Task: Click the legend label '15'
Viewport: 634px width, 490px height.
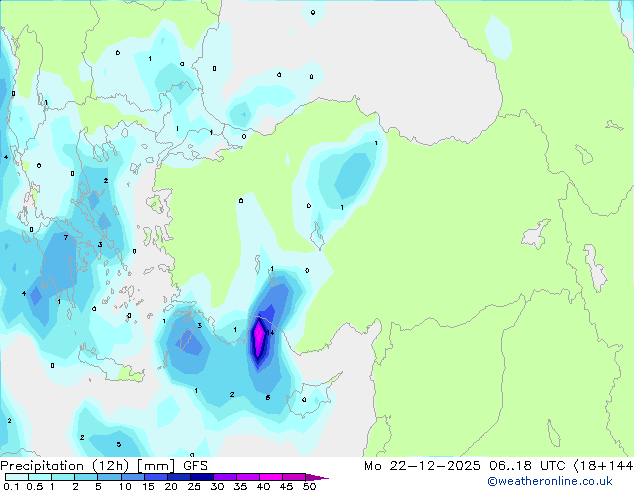Action: [x=148, y=486]
